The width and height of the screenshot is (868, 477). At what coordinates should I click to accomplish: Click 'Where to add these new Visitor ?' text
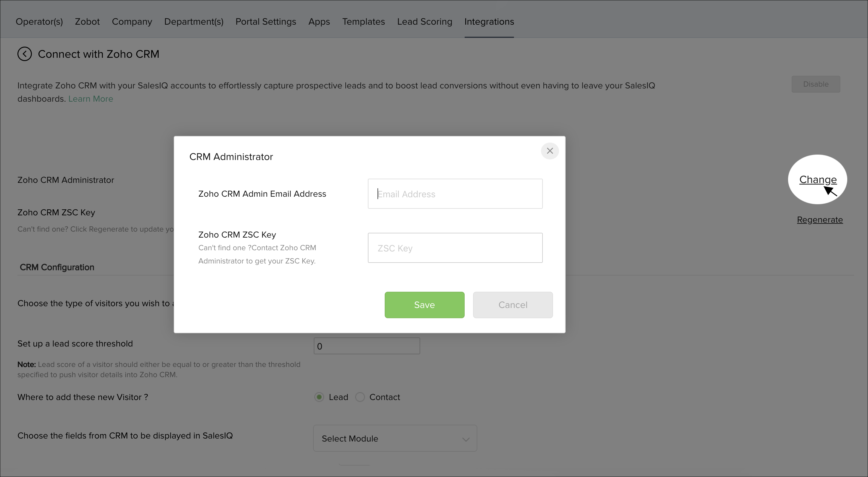[83, 397]
